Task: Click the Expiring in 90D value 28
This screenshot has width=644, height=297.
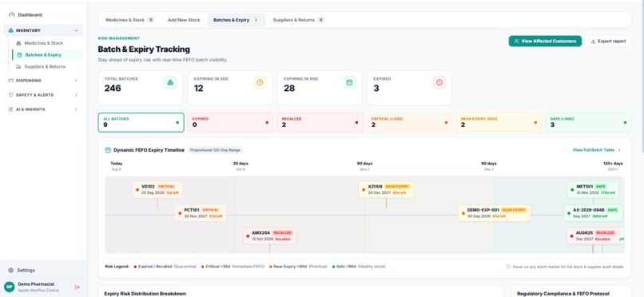Action: coord(289,88)
